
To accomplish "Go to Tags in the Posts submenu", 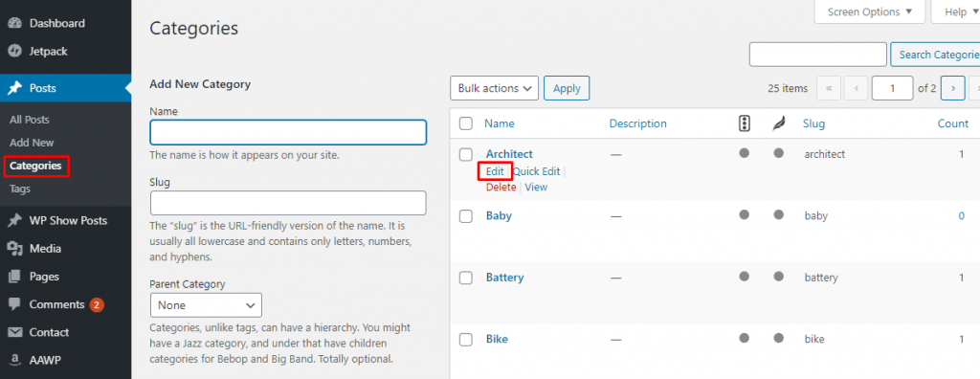I will click(20, 189).
